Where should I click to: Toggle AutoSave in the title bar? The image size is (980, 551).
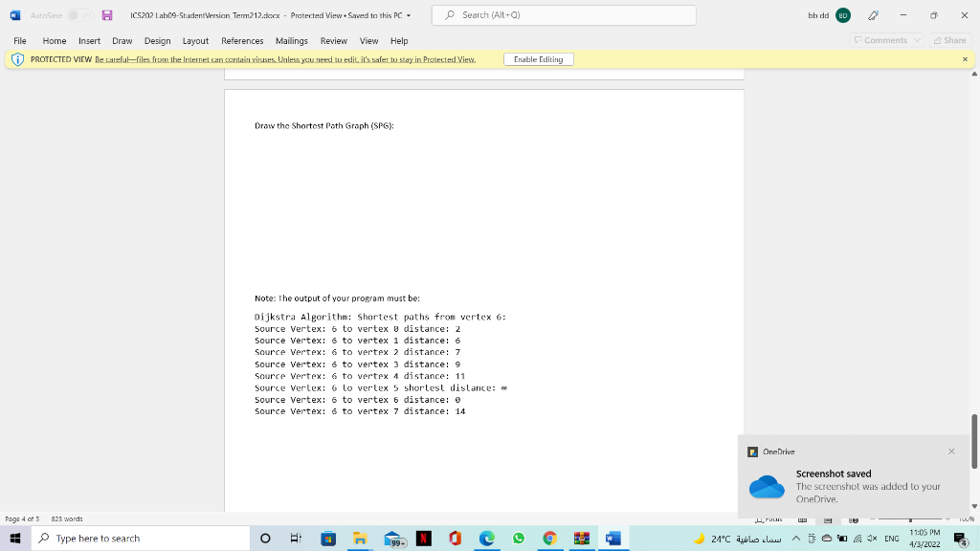click(x=75, y=15)
